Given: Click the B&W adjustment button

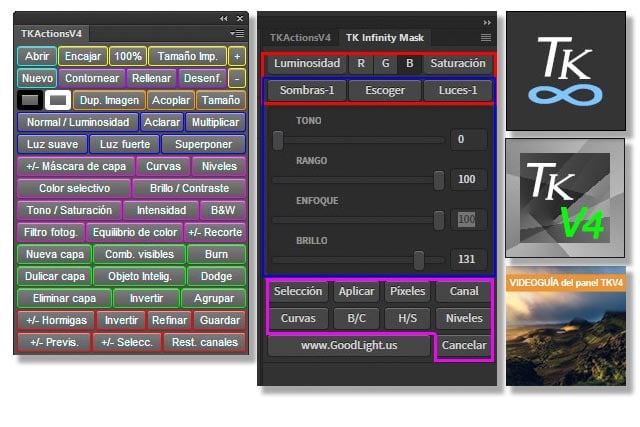Looking at the screenshot, I should 223,211.
